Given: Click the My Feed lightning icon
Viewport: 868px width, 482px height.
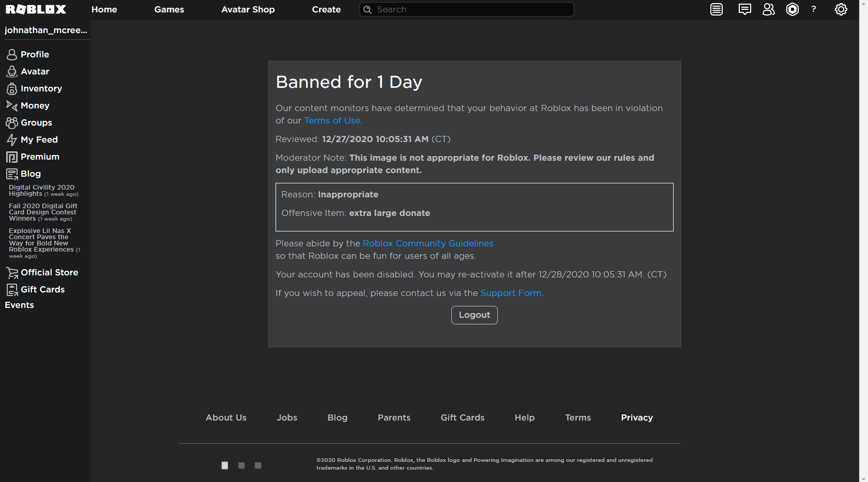Looking at the screenshot, I should pos(12,139).
